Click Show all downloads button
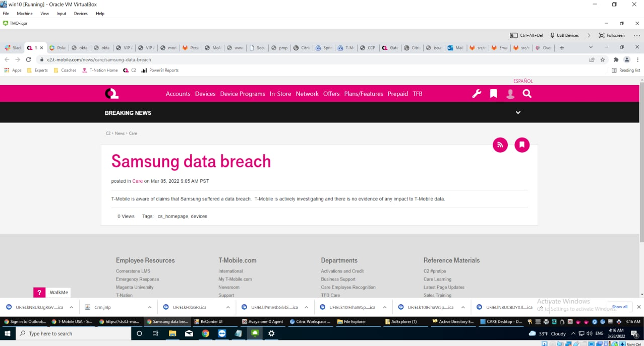 click(x=620, y=307)
